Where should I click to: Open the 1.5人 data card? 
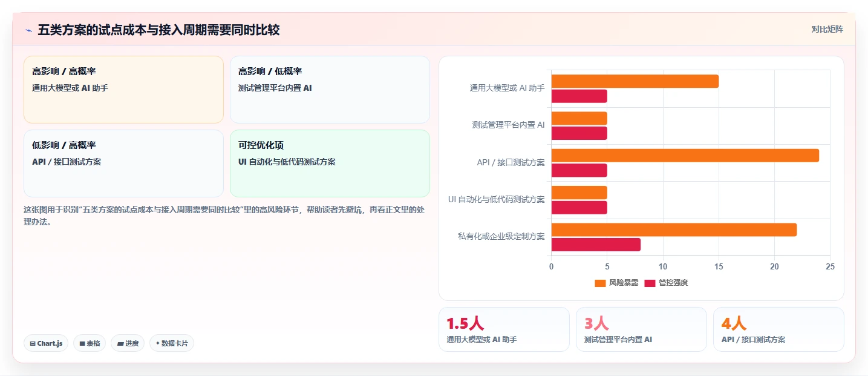coord(504,329)
